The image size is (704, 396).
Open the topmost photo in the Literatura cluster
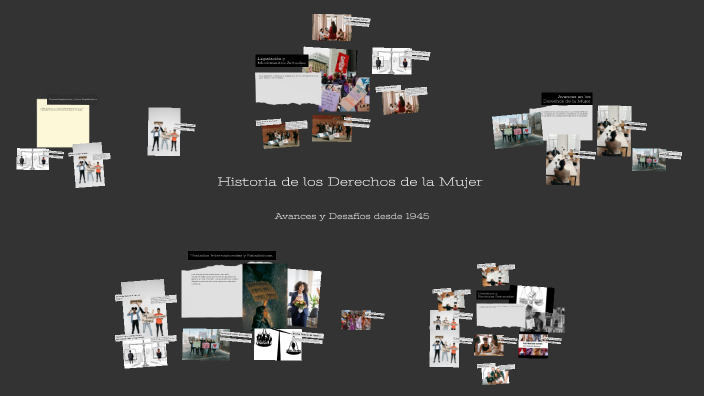[x=496, y=276]
